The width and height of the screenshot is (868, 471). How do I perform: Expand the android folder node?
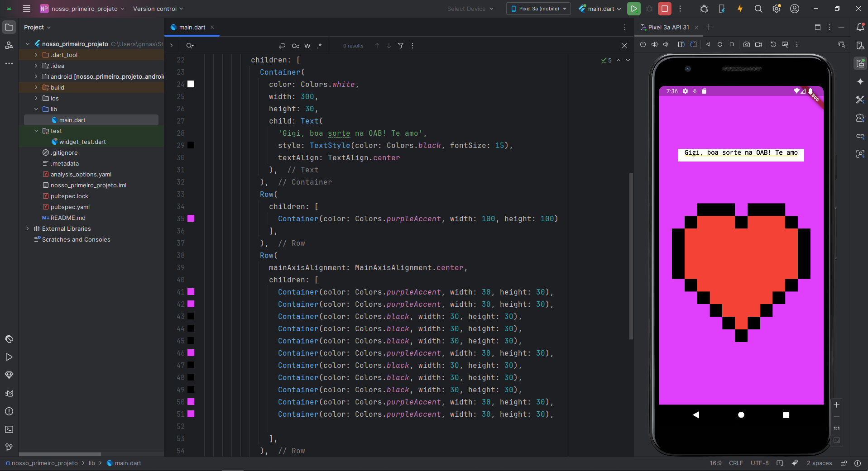coord(36,76)
